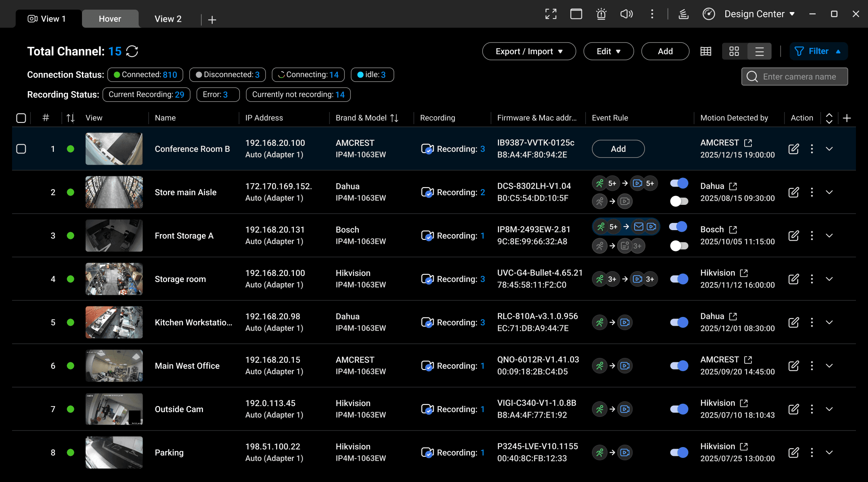The width and height of the screenshot is (868, 482).
Task: Add a column with the plus header icon
Action: coord(847,118)
